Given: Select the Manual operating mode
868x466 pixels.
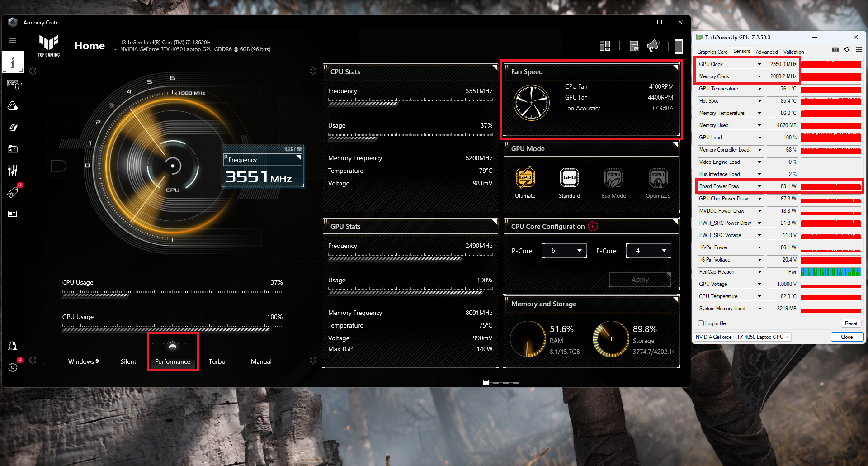Looking at the screenshot, I should (x=261, y=361).
